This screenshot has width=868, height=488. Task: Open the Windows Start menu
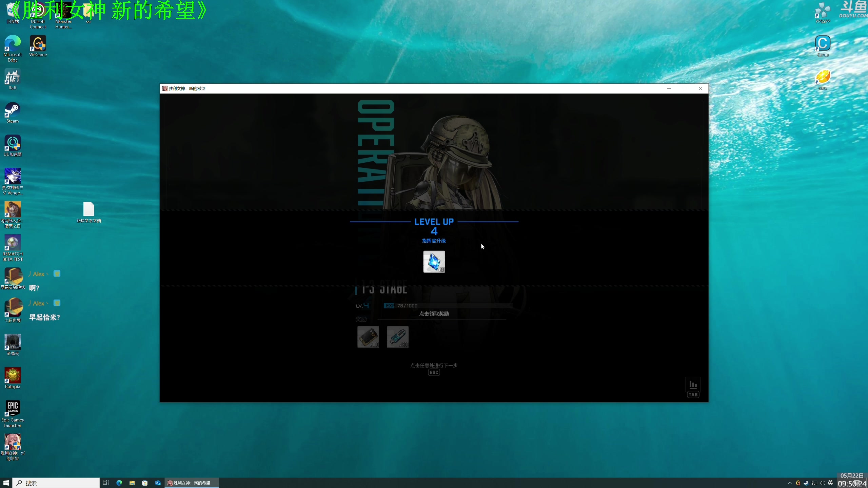[x=6, y=483]
